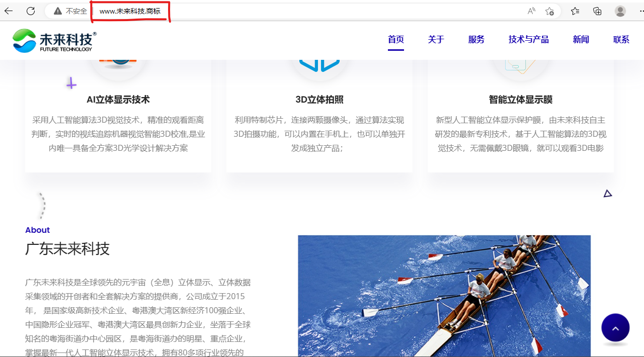Click the browser back arrow
This screenshot has width=644, height=357.
[9, 11]
